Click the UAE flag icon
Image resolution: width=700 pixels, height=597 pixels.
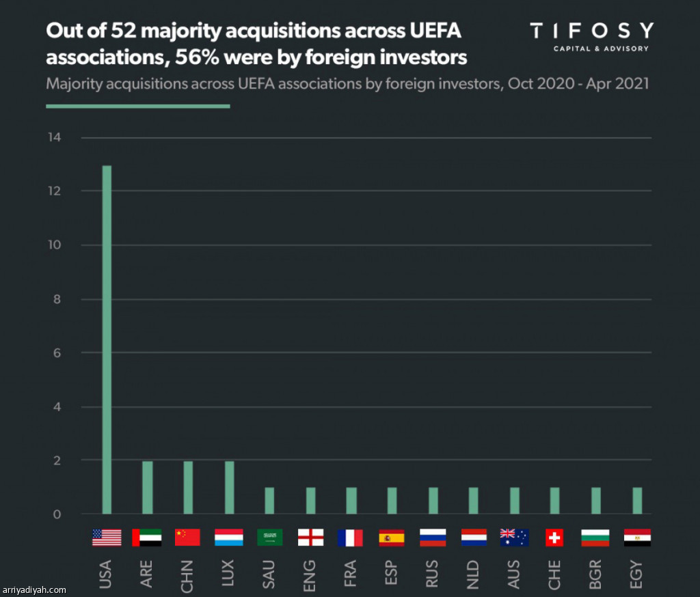pyautogui.click(x=147, y=538)
